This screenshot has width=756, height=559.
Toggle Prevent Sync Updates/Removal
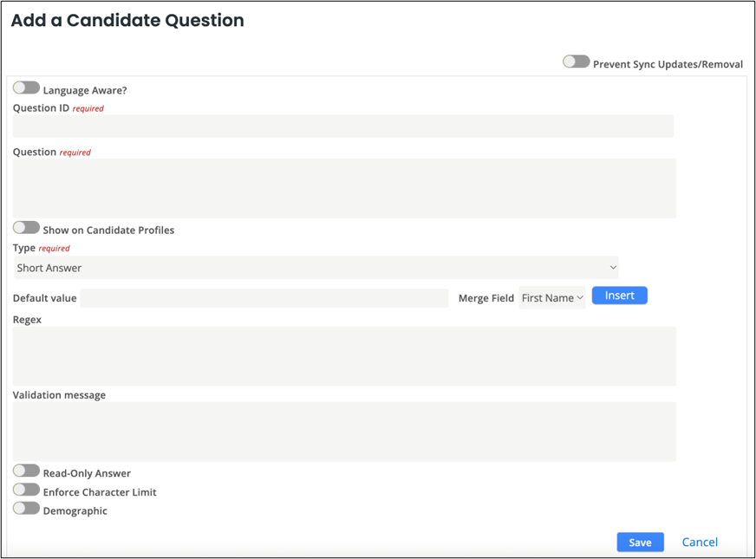coord(576,62)
